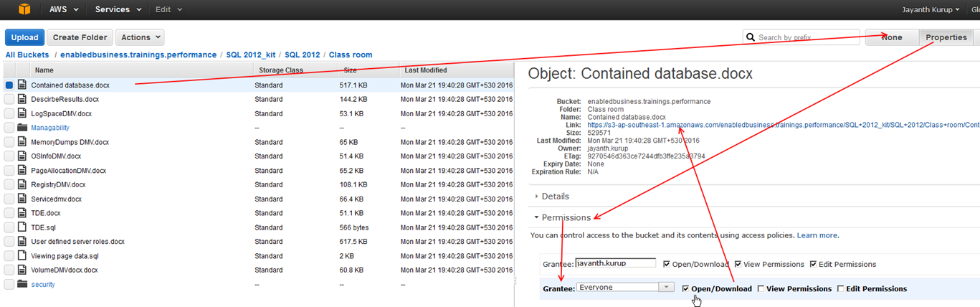
Task: Click the RegistryDMV.docx file icon
Action: pos(22,184)
